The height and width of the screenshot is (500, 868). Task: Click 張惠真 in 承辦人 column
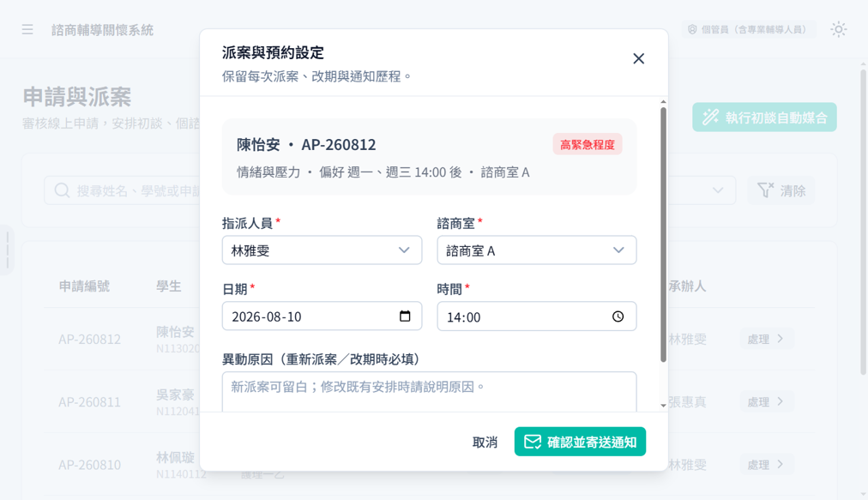click(x=687, y=401)
